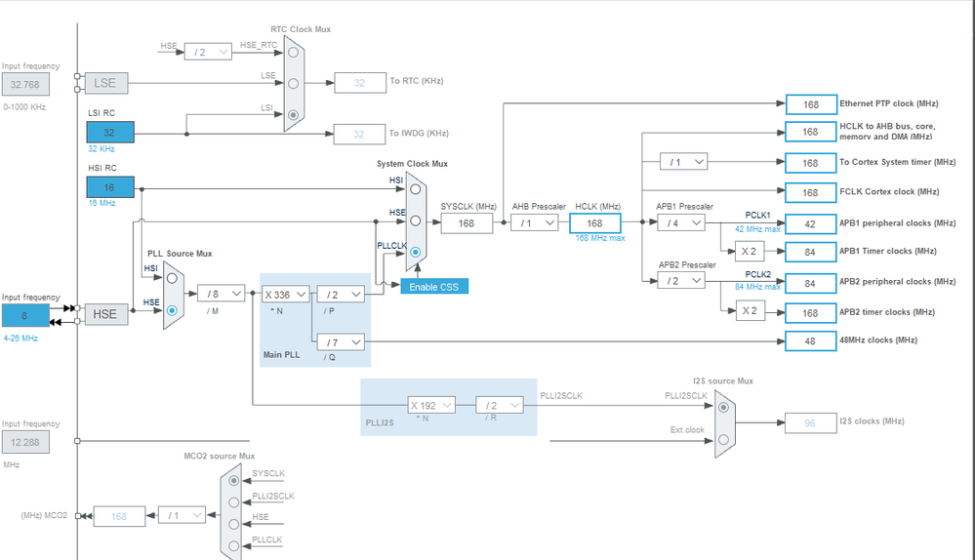Viewport: 975px width, 560px height.
Task: Click the FCLK Cortex clock value box
Action: tap(811, 192)
